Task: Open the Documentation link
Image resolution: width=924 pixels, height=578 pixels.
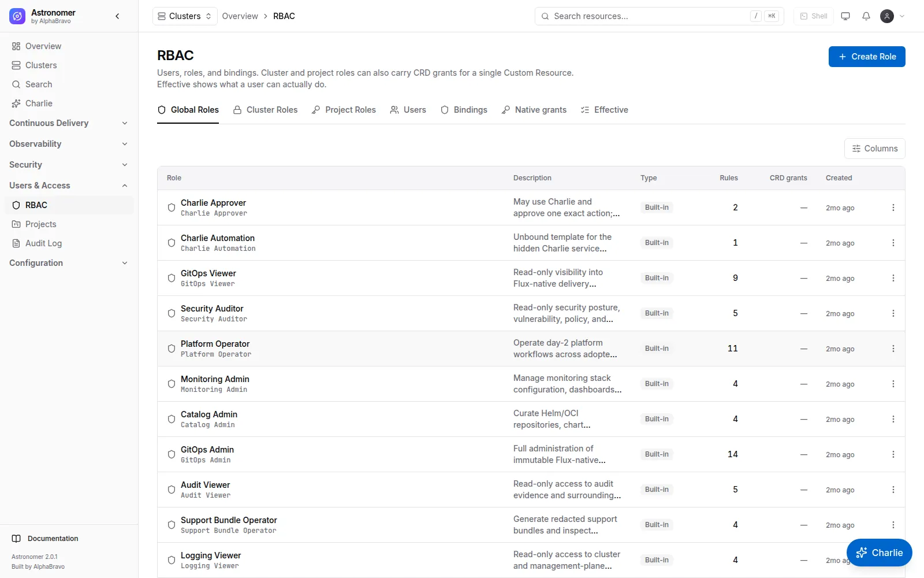Action: click(53, 539)
